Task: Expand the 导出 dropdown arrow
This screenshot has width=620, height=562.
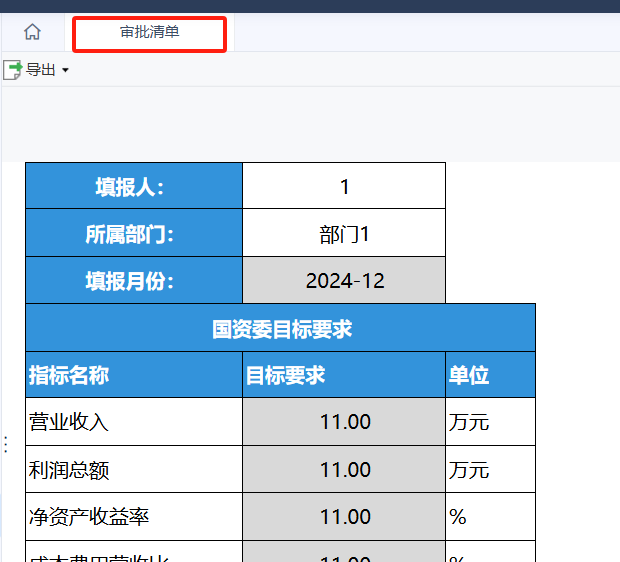Action: tap(65, 70)
